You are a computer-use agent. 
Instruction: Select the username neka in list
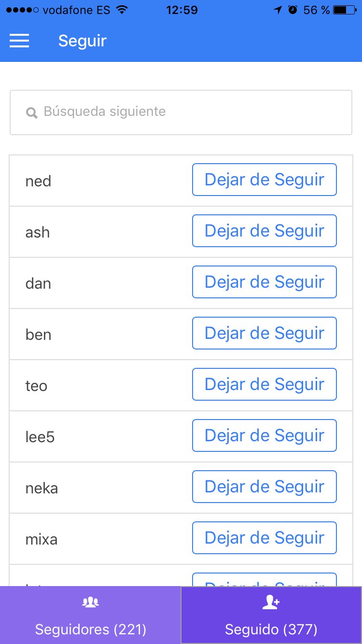(42, 488)
